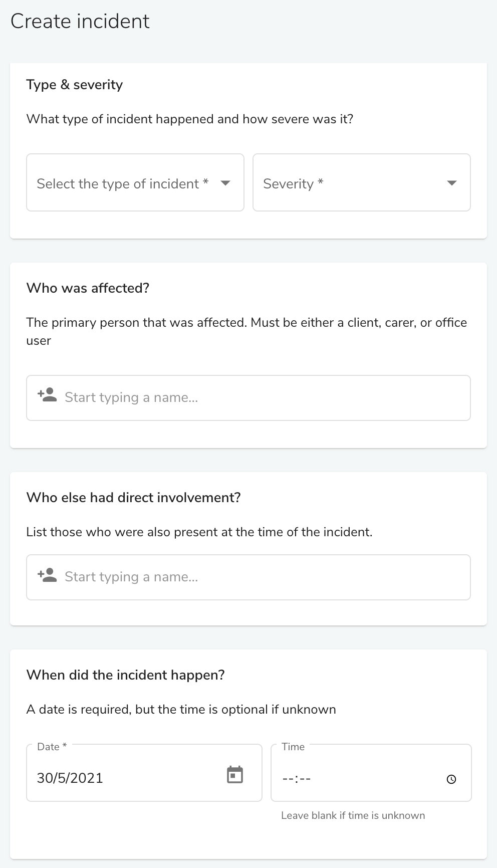This screenshot has height=868, width=497.
Task: Open the Select the type of incident box
Action: click(135, 182)
